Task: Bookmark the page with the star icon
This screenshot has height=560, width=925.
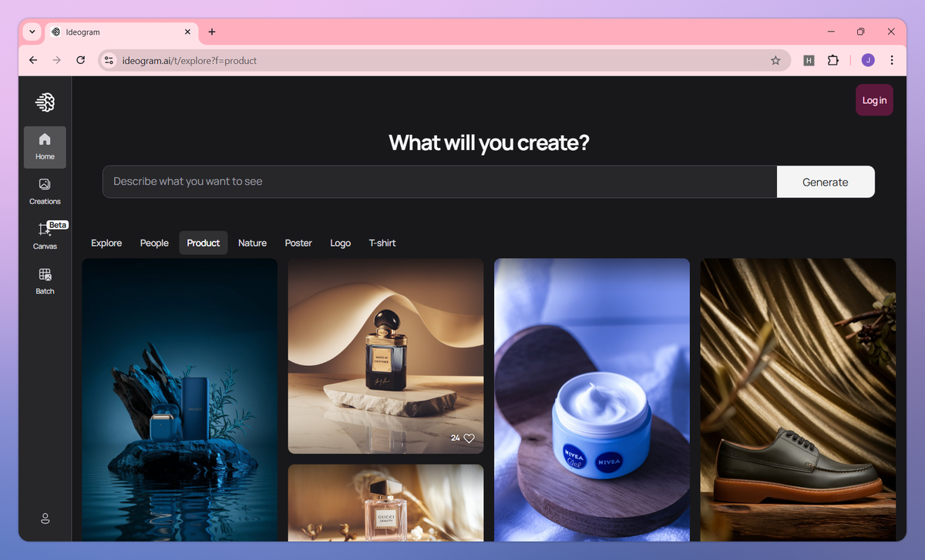Action: pos(775,59)
